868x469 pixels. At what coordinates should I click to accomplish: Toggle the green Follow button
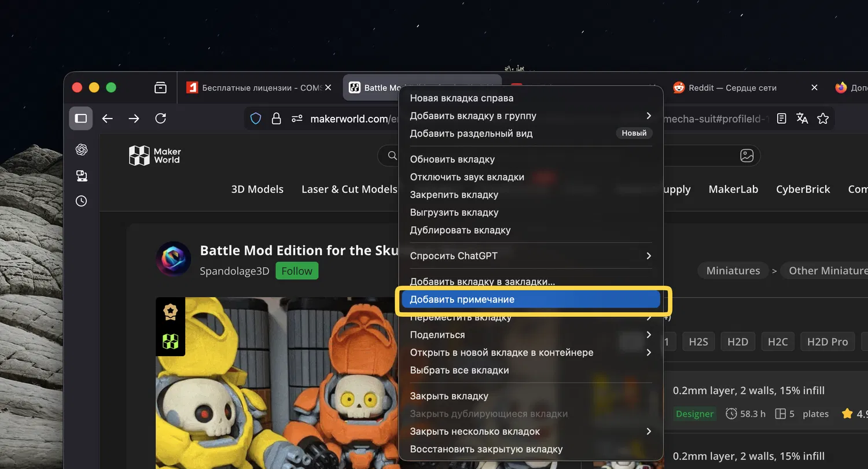pos(297,271)
